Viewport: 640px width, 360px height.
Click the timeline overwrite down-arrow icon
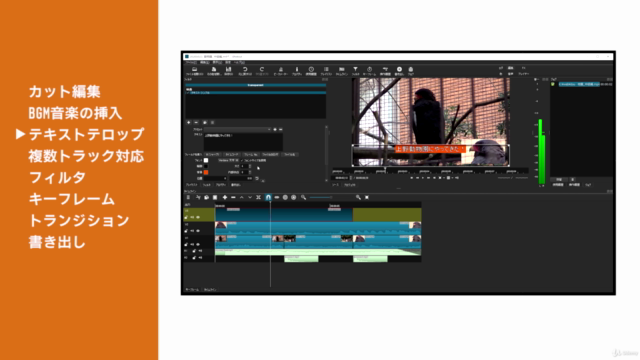[x=250, y=198]
